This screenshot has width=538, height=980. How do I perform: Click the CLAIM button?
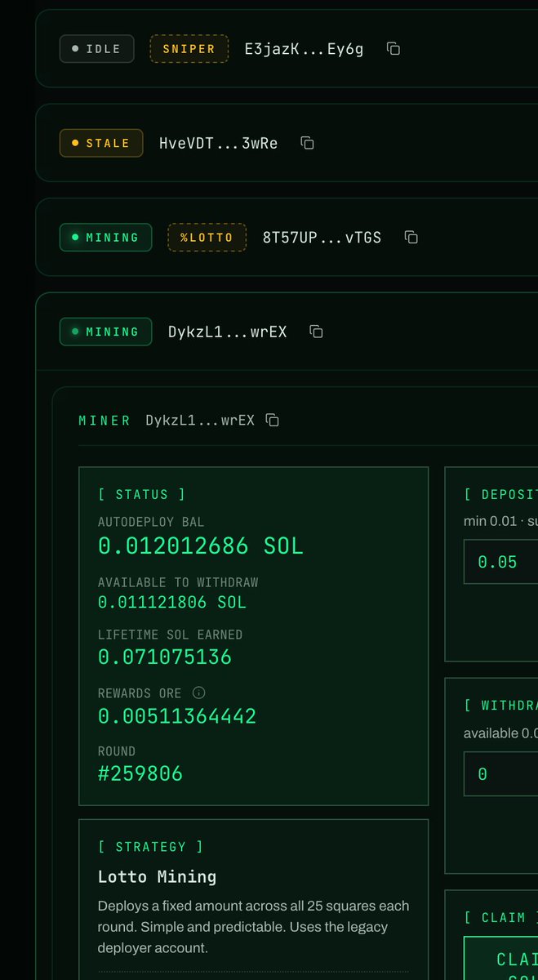tap(500, 958)
